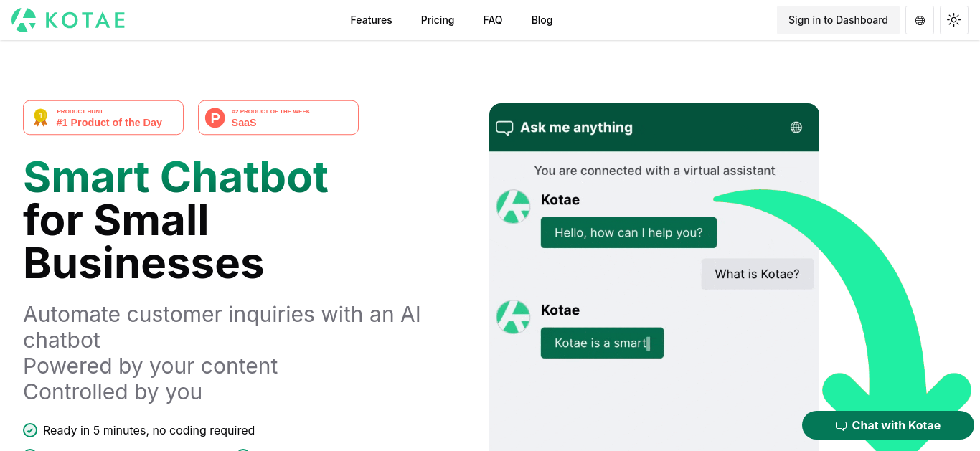Click the red P icon on the SaaS badge
Viewport: 980px width, 451px height.
point(215,118)
